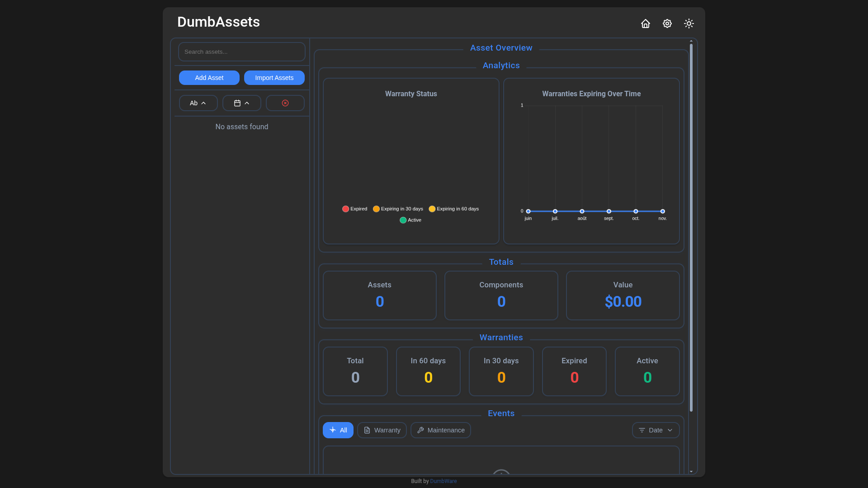Screen dimensions: 868x488
Task: Filter events by Maintenance
Action: tap(441, 430)
